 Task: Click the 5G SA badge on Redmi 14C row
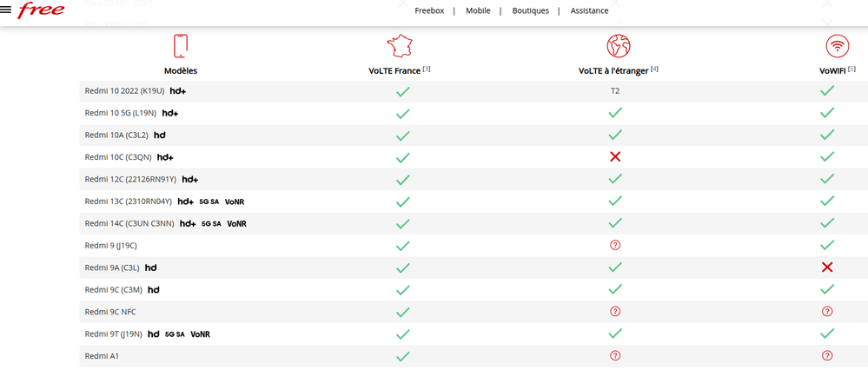click(211, 224)
